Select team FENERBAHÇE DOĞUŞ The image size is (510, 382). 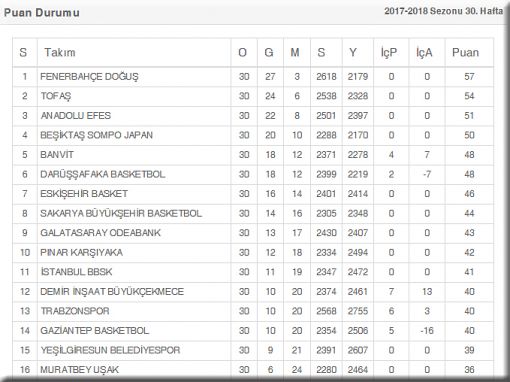click(x=89, y=77)
